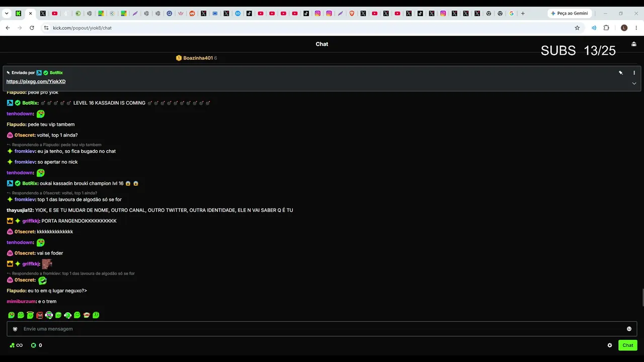Open the Chrome three-dot menu

636,28
